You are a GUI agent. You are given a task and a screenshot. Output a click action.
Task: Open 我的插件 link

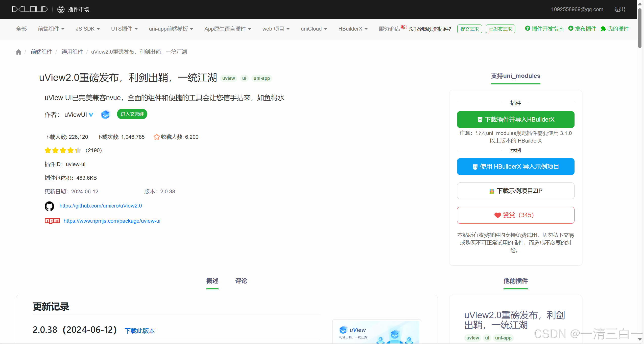(618, 29)
